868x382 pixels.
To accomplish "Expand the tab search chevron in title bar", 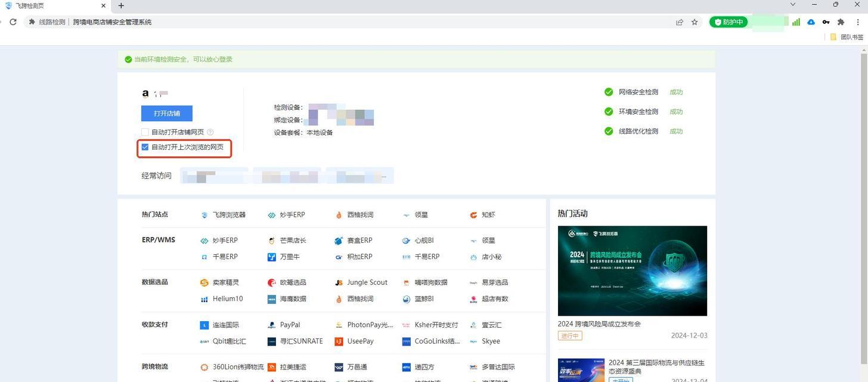I will click(793, 5).
